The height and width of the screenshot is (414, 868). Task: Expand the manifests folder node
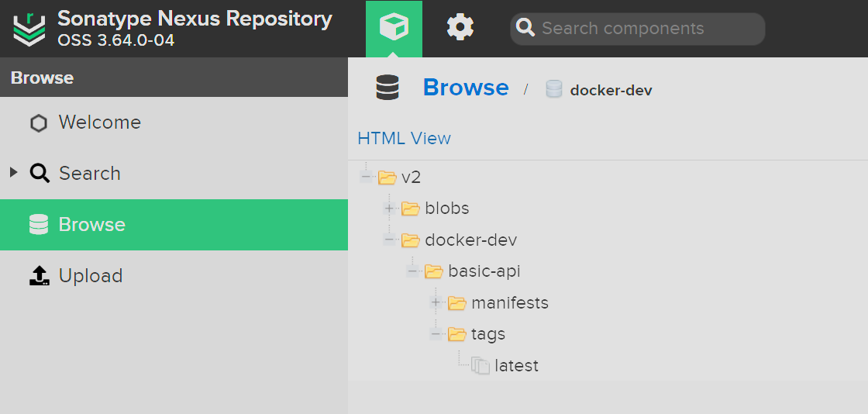pyautogui.click(x=436, y=303)
